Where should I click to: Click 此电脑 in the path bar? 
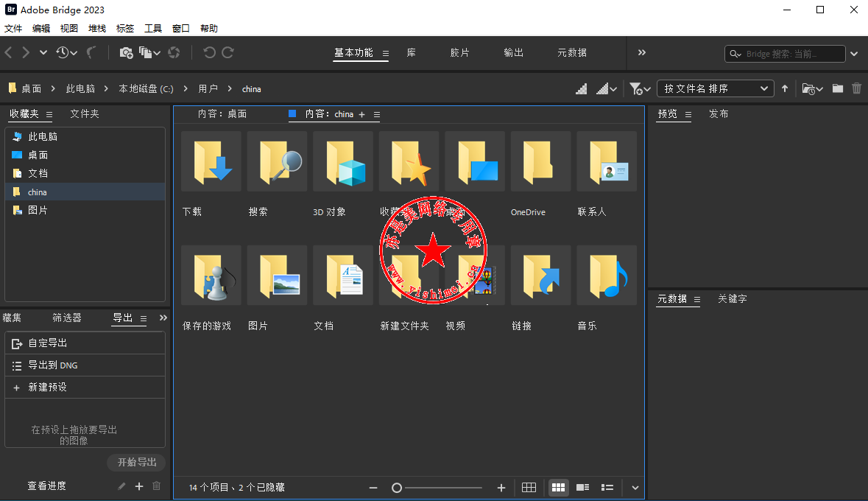point(80,88)
